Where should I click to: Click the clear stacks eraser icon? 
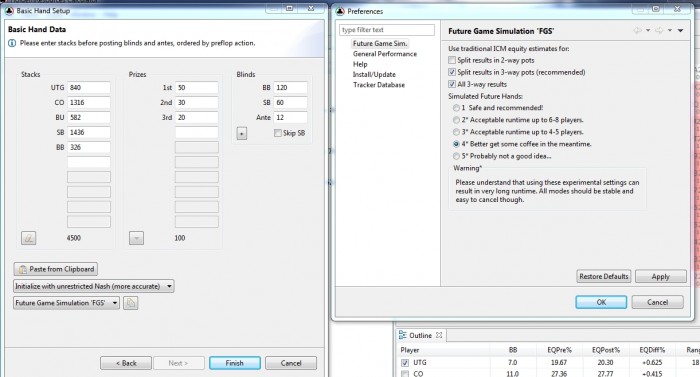[29, 238]
